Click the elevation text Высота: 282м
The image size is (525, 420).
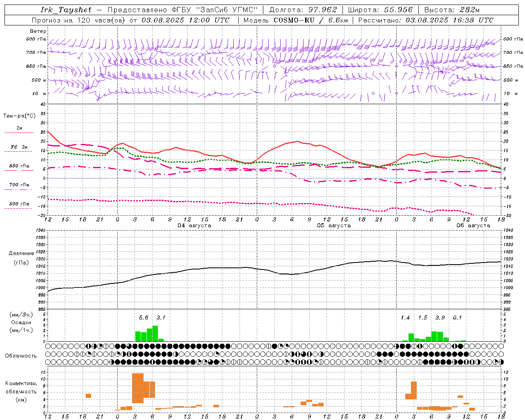[452, 10]
